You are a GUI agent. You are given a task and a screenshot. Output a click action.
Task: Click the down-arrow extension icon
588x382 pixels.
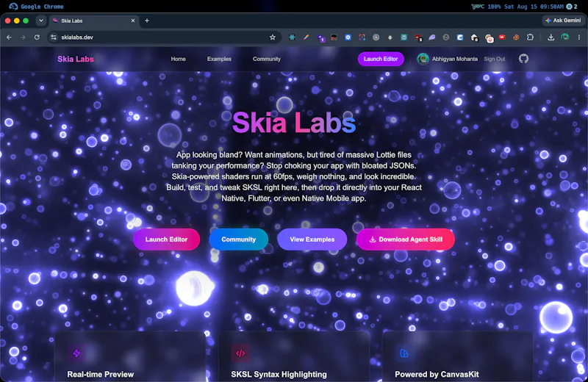point(390,37)
